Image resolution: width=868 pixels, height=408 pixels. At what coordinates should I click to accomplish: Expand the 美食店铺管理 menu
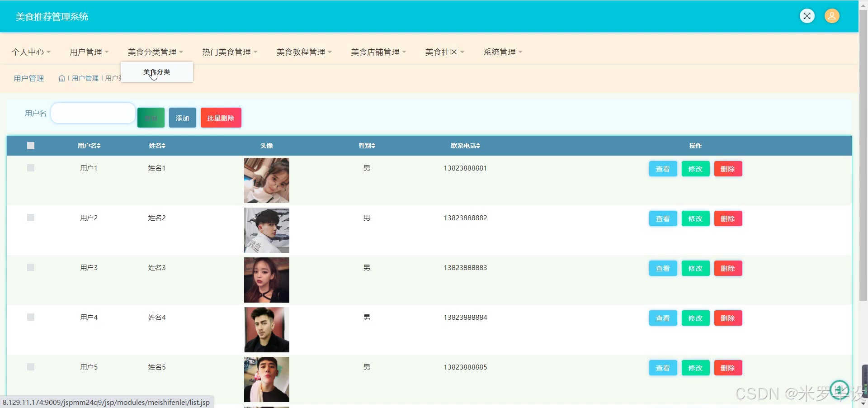[378, 52]
